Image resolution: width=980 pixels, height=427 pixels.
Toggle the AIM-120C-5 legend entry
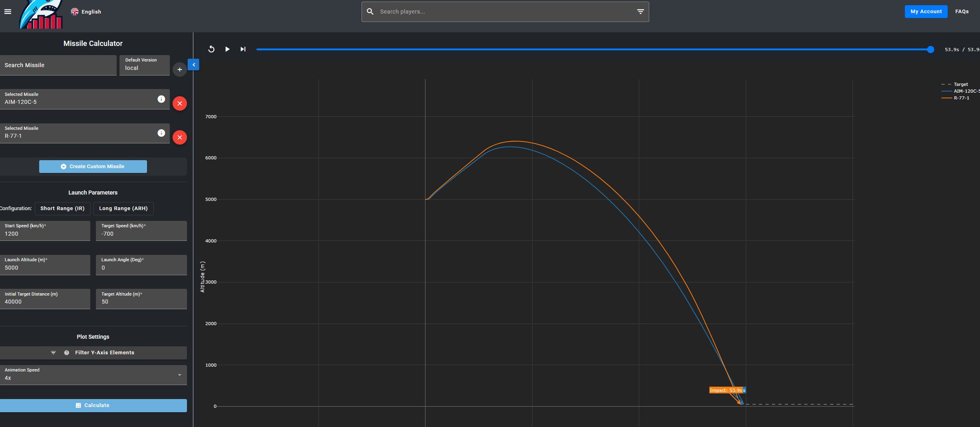(961, 91)
